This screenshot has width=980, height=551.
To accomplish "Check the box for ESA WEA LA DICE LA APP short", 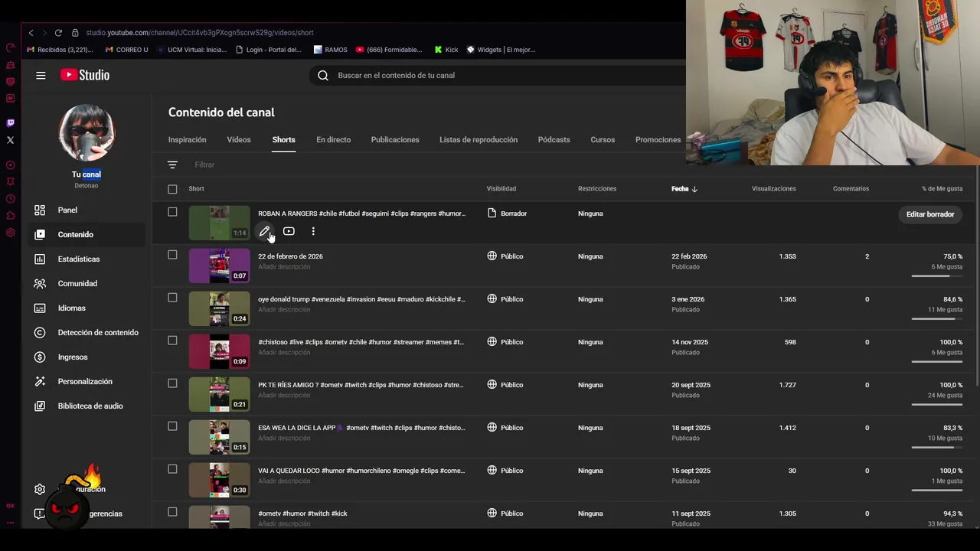I will point(172,426).
